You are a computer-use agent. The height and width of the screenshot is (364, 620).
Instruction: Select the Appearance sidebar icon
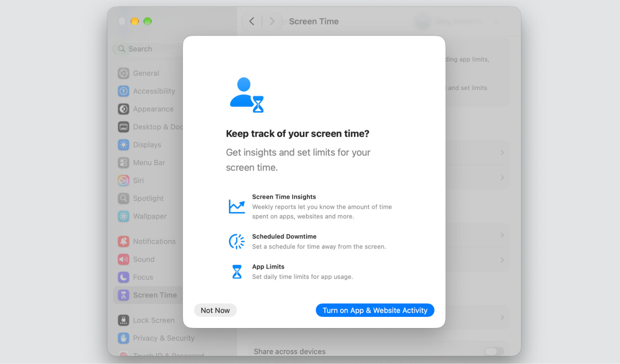click(x=123, y=109)
